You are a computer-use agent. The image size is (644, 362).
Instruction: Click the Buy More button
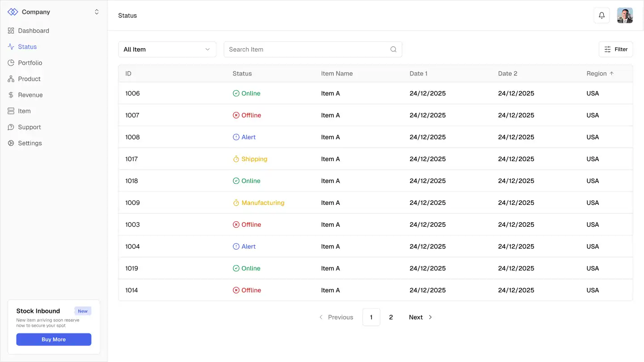[54, 339]
